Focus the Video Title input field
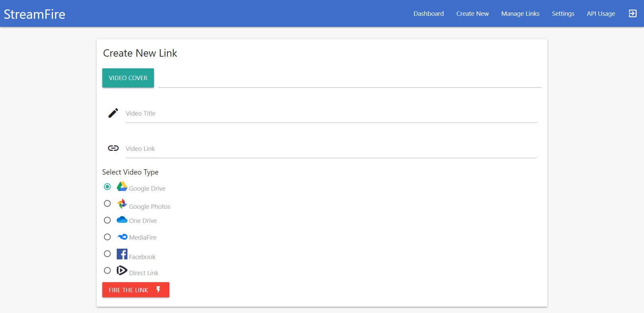This screenshot has height=313, width=644. (331, 114)
